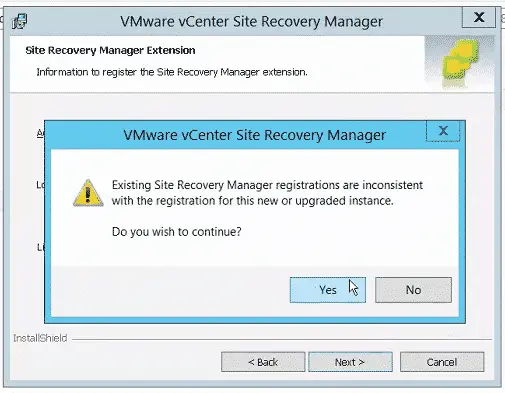The width and height of the screenshot is (505, 393).
Task: Abort setup with the Cancel button
Action: pos(442,362)
